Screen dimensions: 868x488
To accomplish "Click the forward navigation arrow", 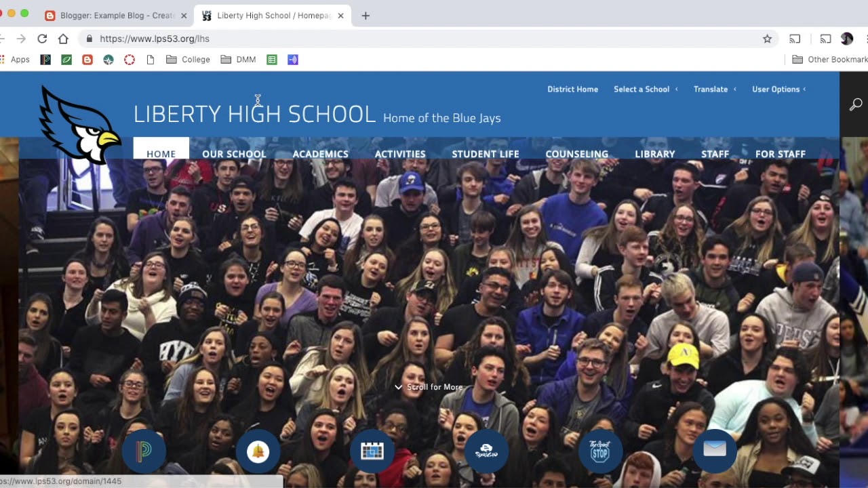I will tap(20, 39).
